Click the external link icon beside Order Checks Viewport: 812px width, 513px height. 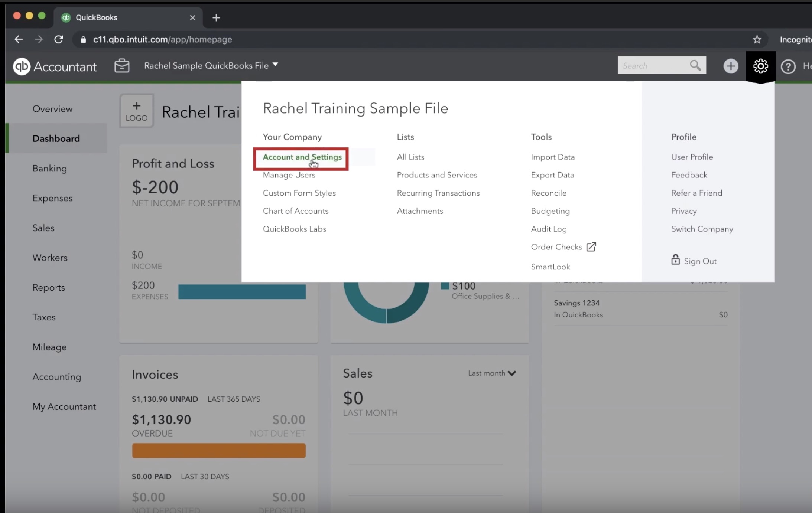click(x=591, y=247)
